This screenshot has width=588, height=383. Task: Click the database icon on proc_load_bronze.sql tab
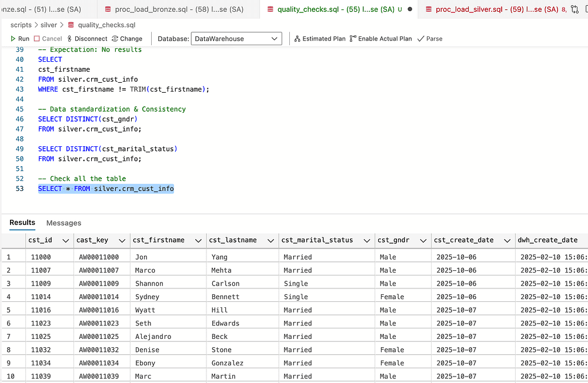(x=108, y=9)
